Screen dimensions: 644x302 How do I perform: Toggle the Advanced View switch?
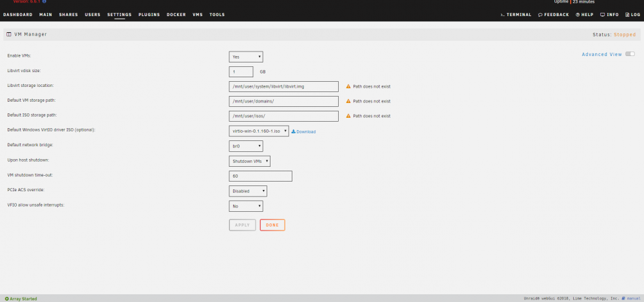(630, 54)
